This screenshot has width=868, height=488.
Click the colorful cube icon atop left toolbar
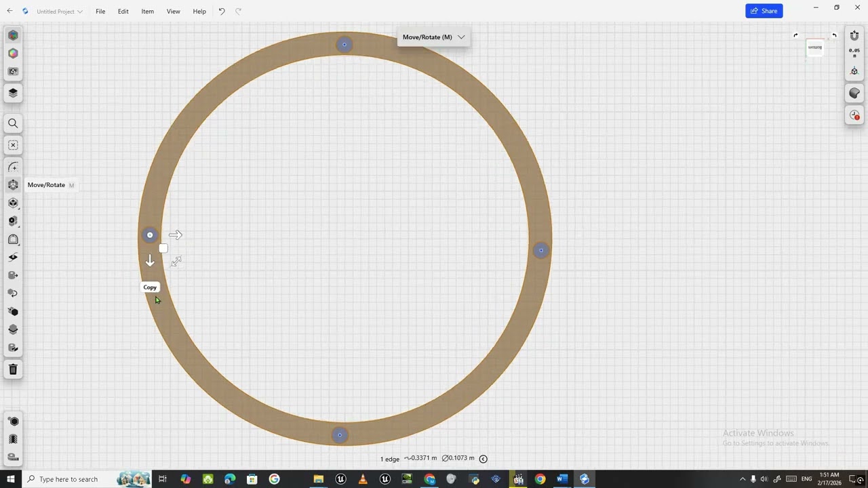point(13,35)
